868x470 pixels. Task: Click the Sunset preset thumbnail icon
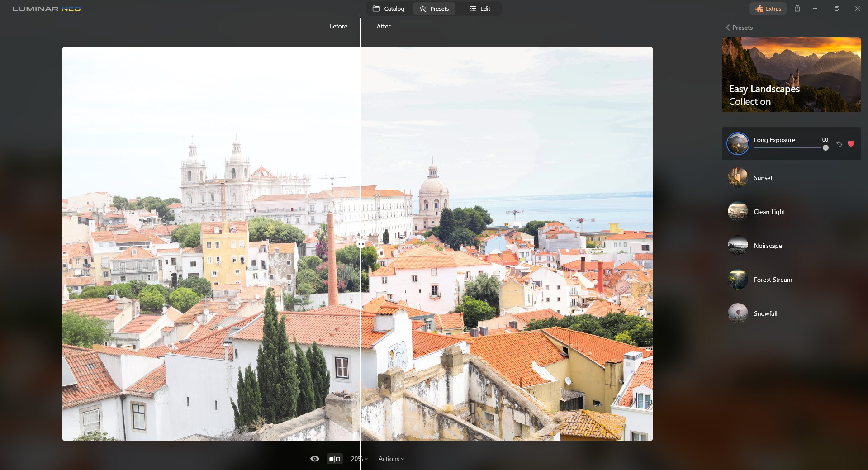pyautogui.click(x=737, y=178)
